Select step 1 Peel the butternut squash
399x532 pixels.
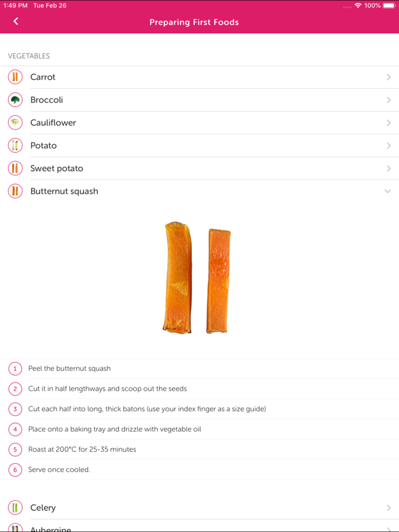[69, 368]
